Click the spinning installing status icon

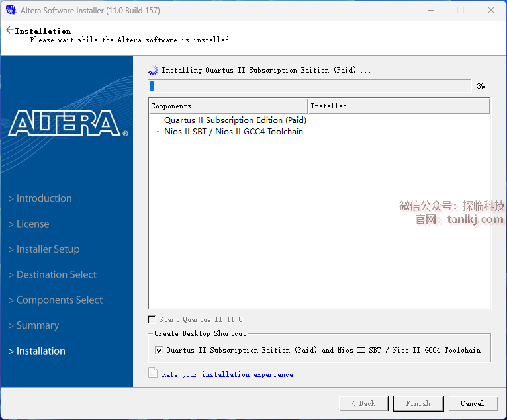click(154, 70)
